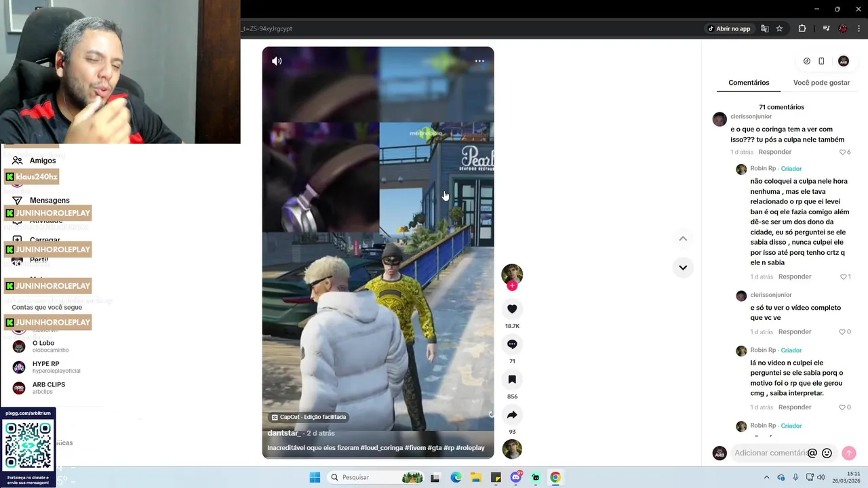Click the clerissonjunior avatar on top comment
Image resolution: width=868 pixels, height=488 pixels.
(x=719, y=119)
